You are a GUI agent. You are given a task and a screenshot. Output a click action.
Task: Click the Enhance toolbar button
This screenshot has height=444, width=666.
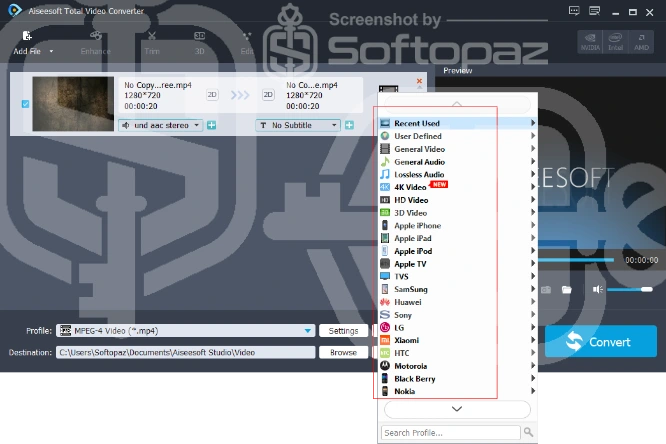tap(96, 43)
